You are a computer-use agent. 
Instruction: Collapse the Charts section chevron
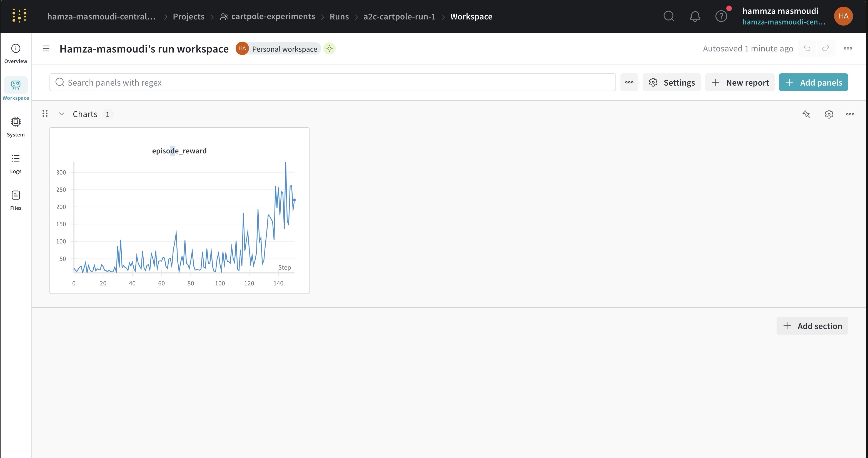coord(61,114)
